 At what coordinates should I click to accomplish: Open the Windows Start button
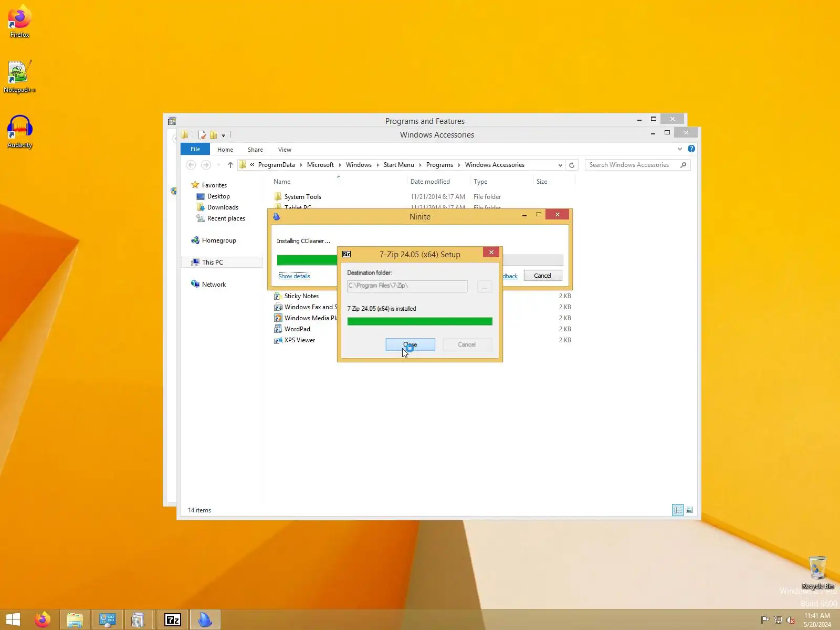coord(13,619)
